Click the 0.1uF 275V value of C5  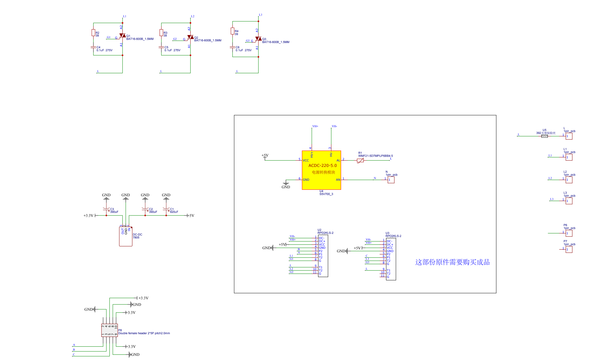(172, 50)
